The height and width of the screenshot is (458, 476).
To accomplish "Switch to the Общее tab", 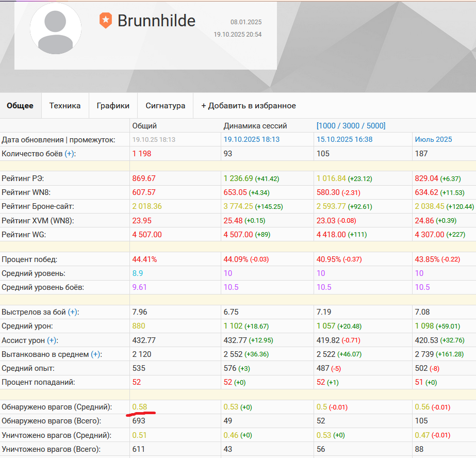I will tap(20, 106).
